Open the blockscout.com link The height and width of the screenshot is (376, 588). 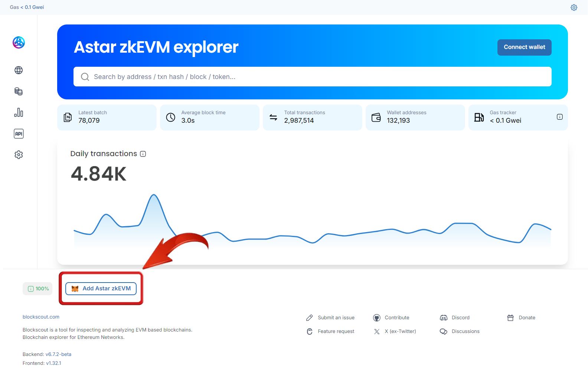click(x=41, y=317)
